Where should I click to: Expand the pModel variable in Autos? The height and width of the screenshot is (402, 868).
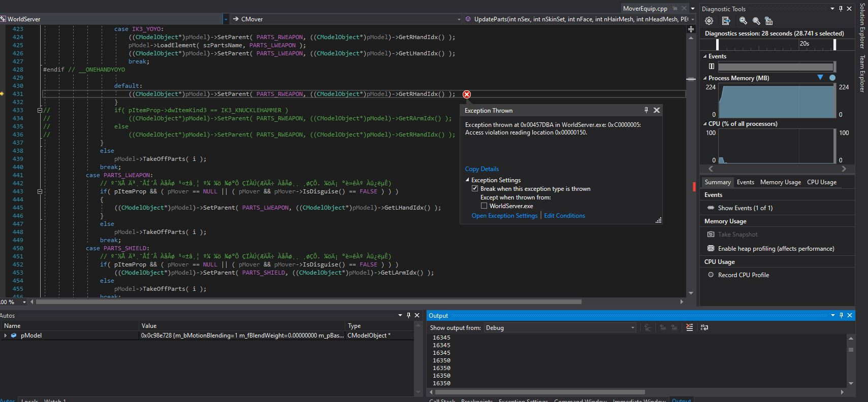(5, 336)
